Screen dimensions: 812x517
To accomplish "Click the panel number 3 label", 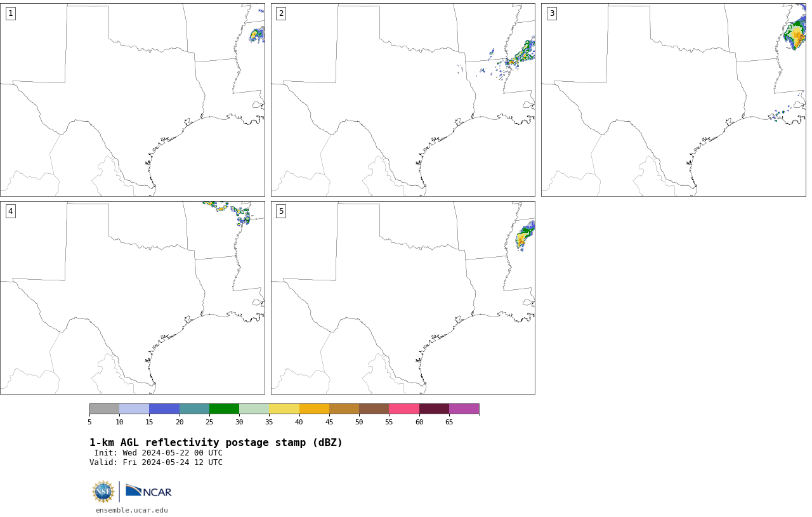I will 552,13.
